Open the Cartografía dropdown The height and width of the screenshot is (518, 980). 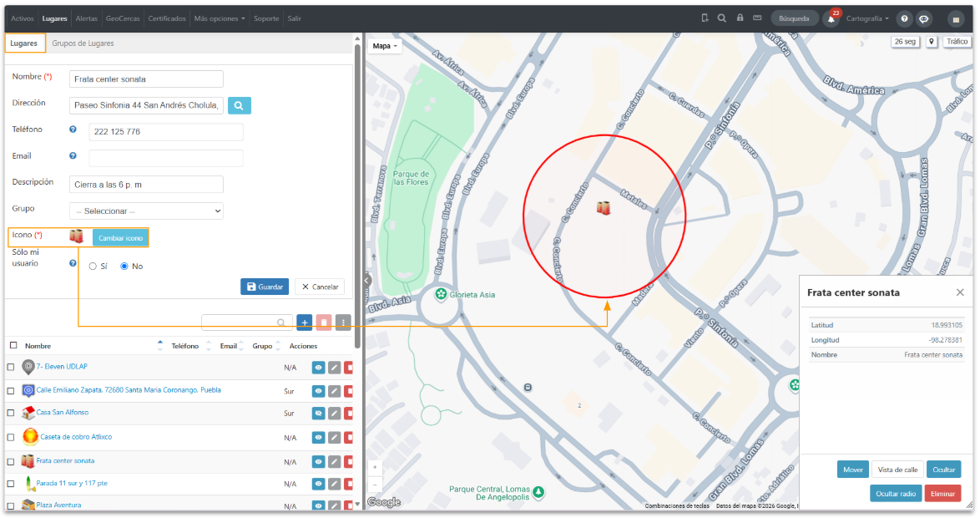[867, 18]
